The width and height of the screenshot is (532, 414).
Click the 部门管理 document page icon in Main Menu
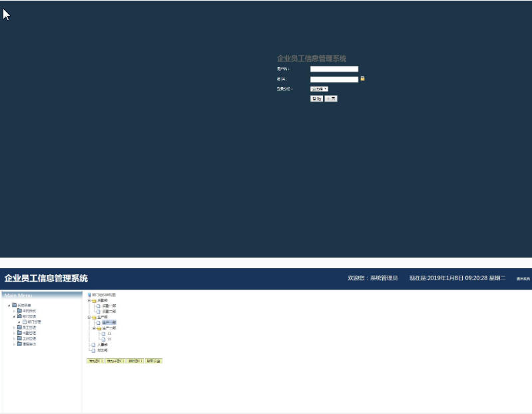pyautogui.click(x=25, y=321)
